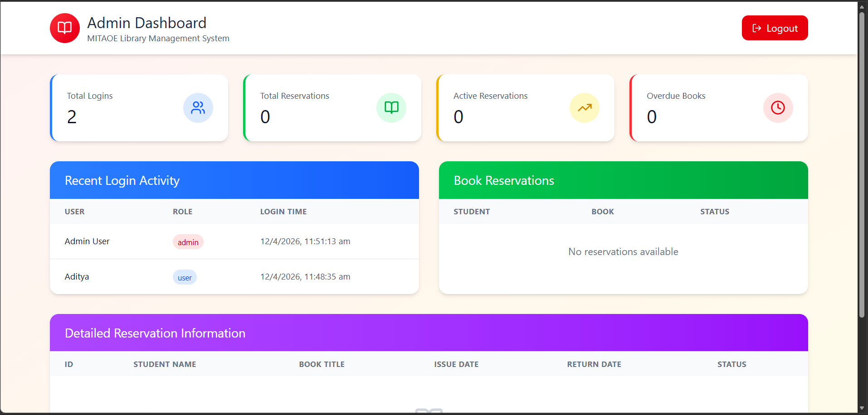The image size is (868, 415).
Task: Click STATUS header in Book Reservations table
Action: pos(715,212)
